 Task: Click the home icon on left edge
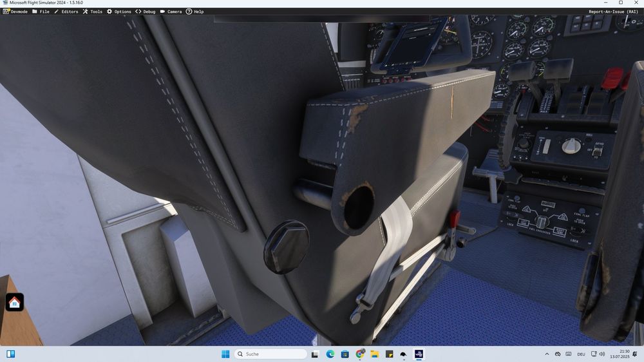[14, 302]
